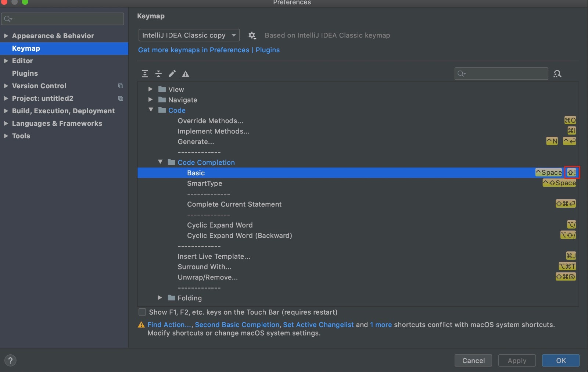Select the Implement Methods... action

pos(358,131)
